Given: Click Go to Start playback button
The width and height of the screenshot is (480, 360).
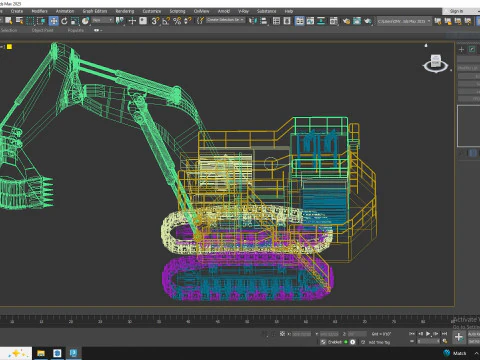Looking at the screenshot, I should 412,333.
